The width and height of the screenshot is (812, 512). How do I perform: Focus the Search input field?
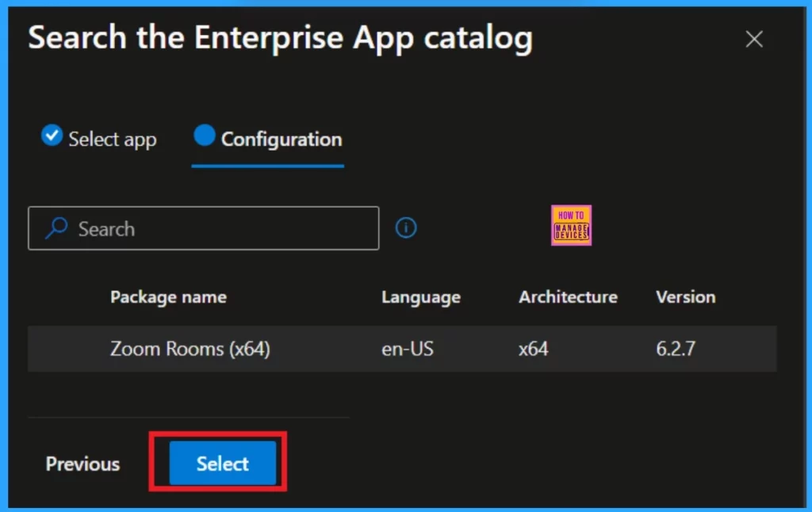pyautogui.click(x=204, y=228)
